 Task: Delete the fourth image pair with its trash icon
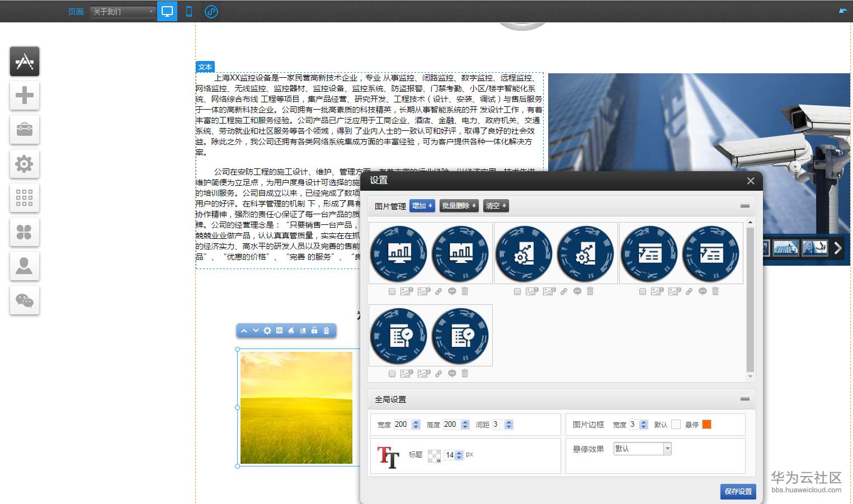click(x=465, y=373)
